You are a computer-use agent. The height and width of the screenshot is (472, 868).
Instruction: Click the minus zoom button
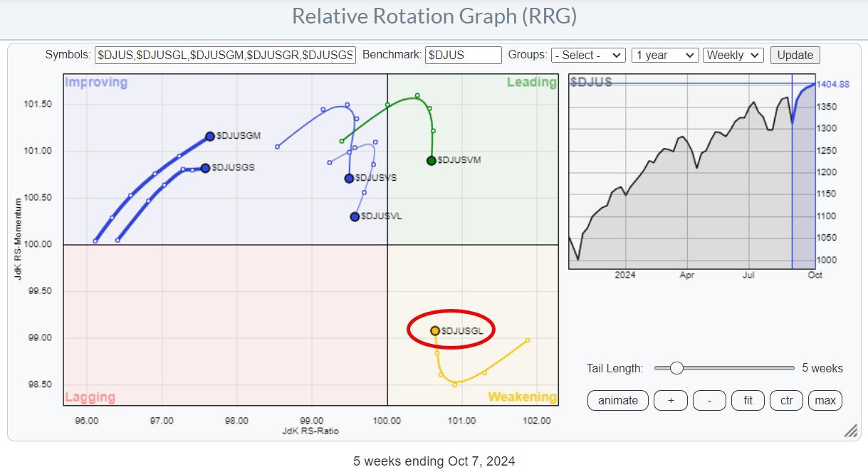[709, 400]
